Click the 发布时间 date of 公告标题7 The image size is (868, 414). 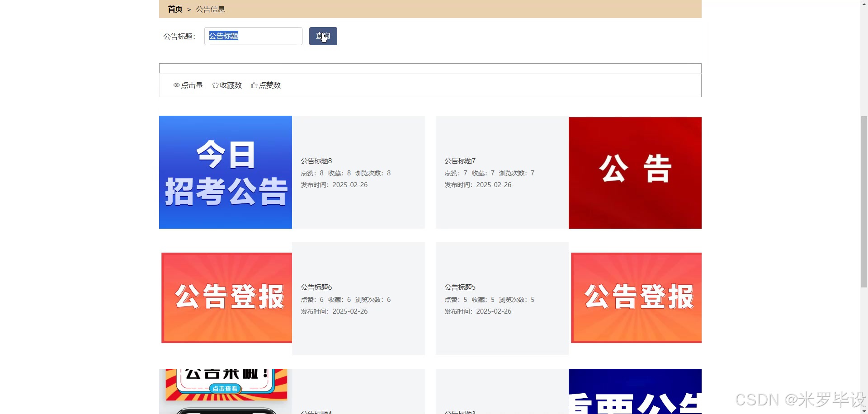(478, 185)
